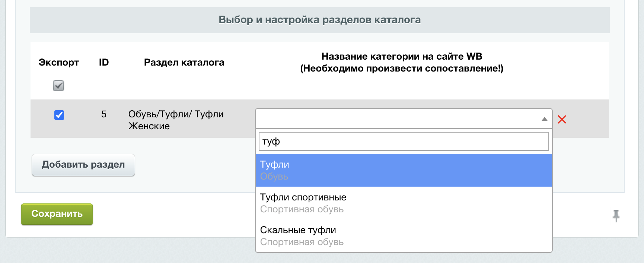
Task: Click the ID column header
Action: pos(104,62)
